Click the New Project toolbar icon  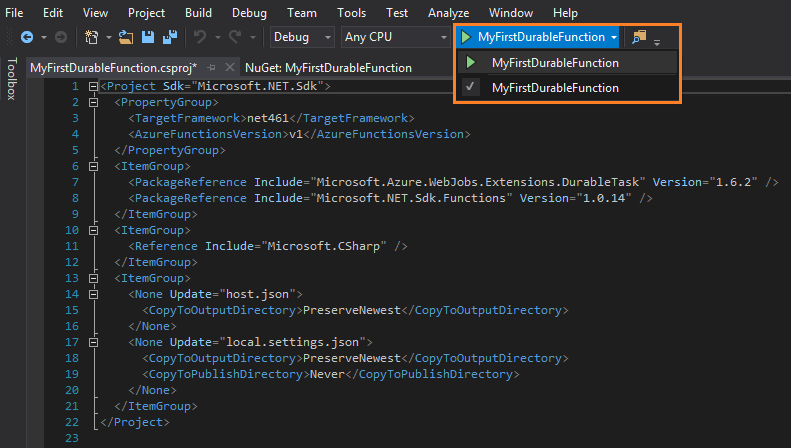click(92, 37)
